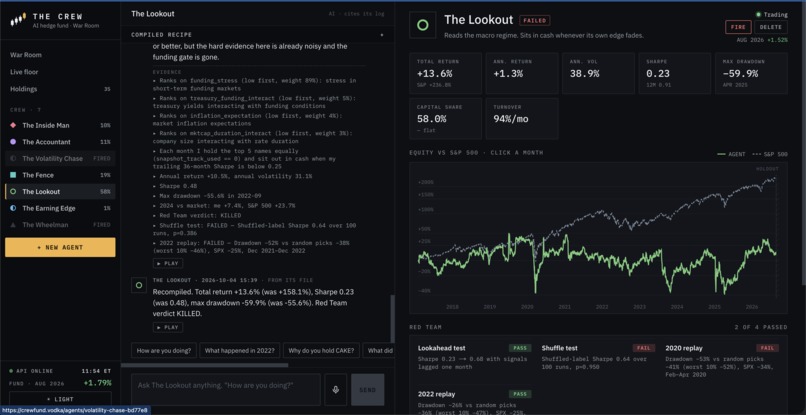Switch theme with + LIGHT button
The width and height of the screenshot is (806, 415).
point(60,399)
